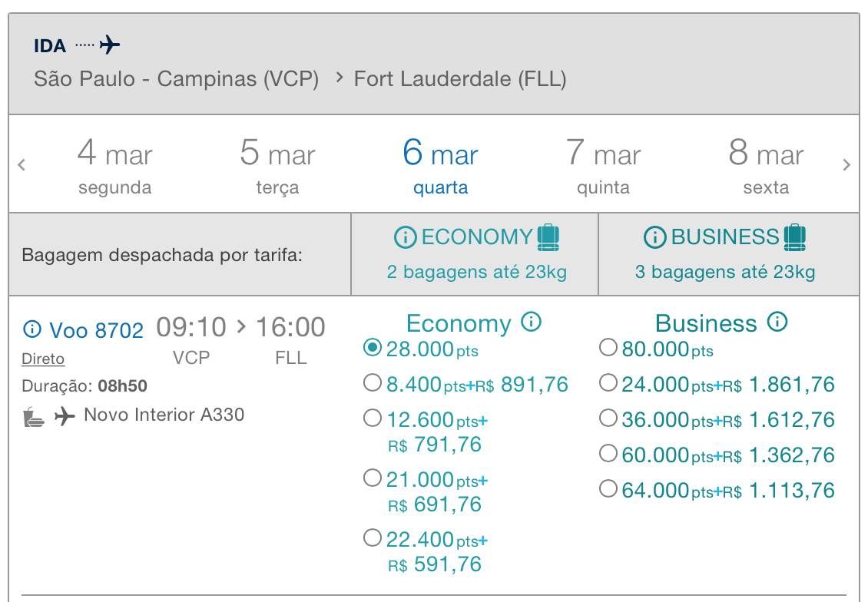
Task: Choose the 80.000 pts Business fare
Action: [x=608, y=348]
